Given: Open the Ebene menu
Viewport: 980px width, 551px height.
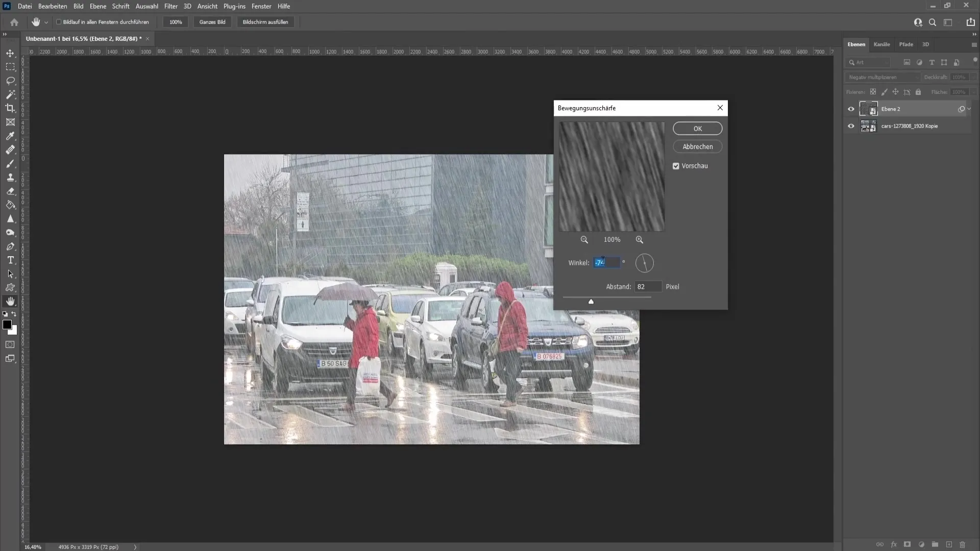Looking at the screenshot, I should (98, 6).
